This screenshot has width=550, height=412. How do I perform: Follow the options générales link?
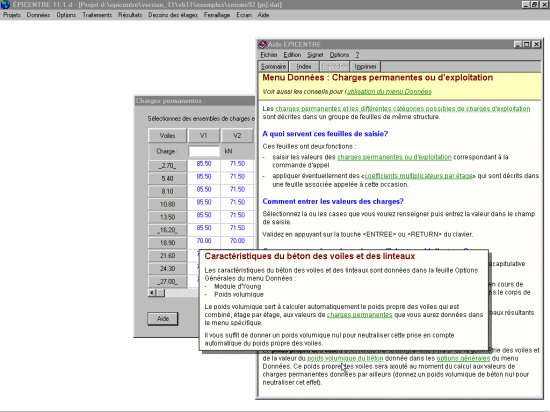(x=463, y=358)
